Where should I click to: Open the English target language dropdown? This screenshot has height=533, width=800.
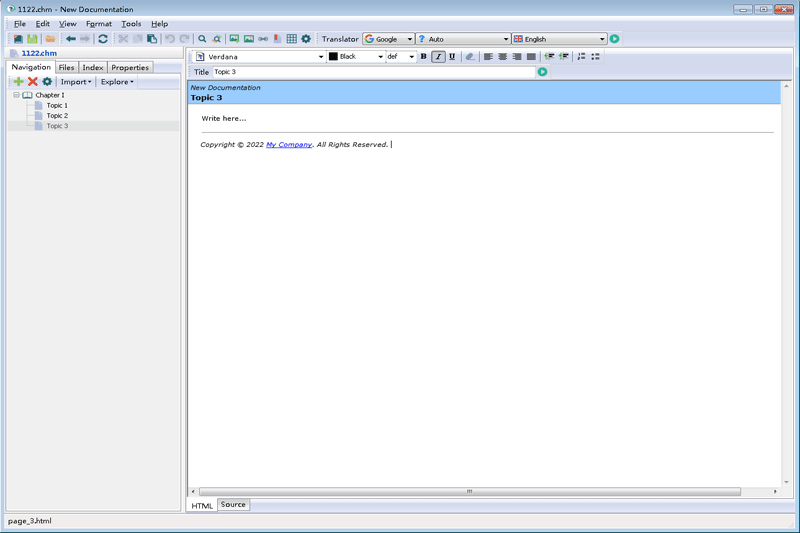(559, 39)
